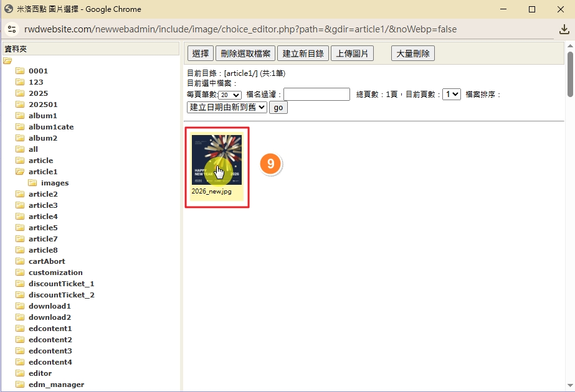Open the file sort order dropdown
This screenshot has height=392, width=575.
point(227,108)
